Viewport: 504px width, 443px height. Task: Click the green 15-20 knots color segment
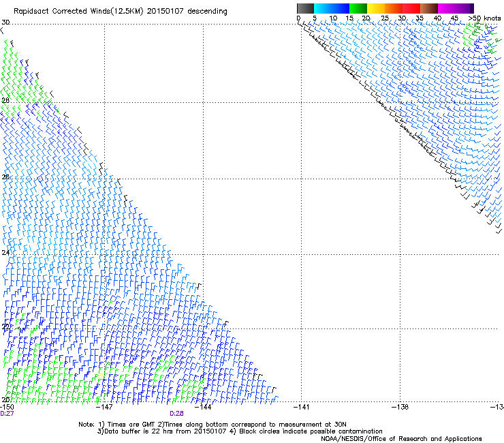click(x=358, y=8)
